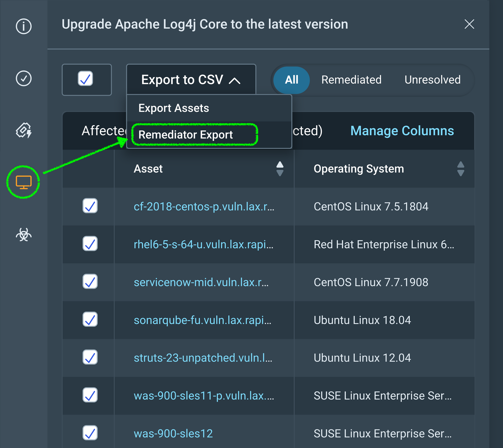This screenshot has height=448, width=503.
Task: Open the solution tag lightning sidebar icon
Action: [24, 130]
